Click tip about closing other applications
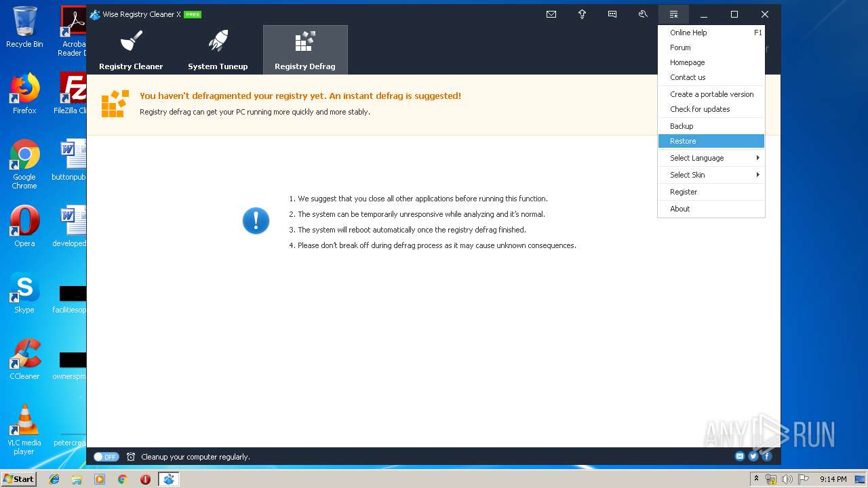The width and height of the screenshot is (868, 488). coord(418,199)
